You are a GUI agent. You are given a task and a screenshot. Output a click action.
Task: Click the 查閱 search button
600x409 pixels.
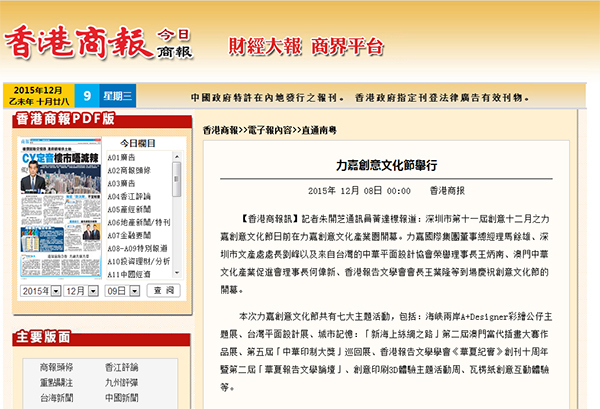[163, 290]
